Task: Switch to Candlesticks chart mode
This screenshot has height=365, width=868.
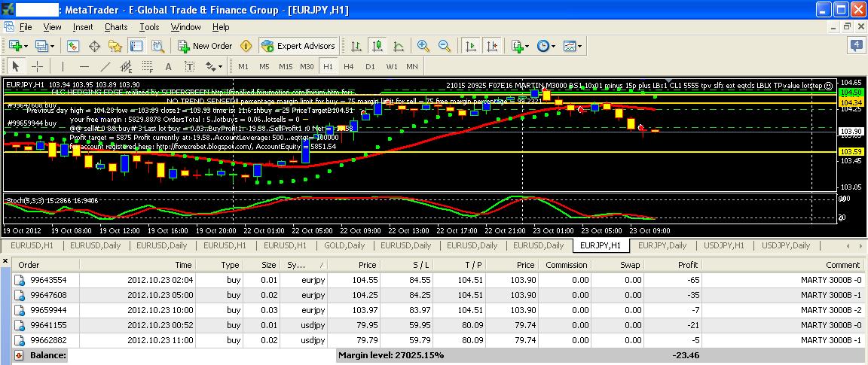Action: pos(377,46)
